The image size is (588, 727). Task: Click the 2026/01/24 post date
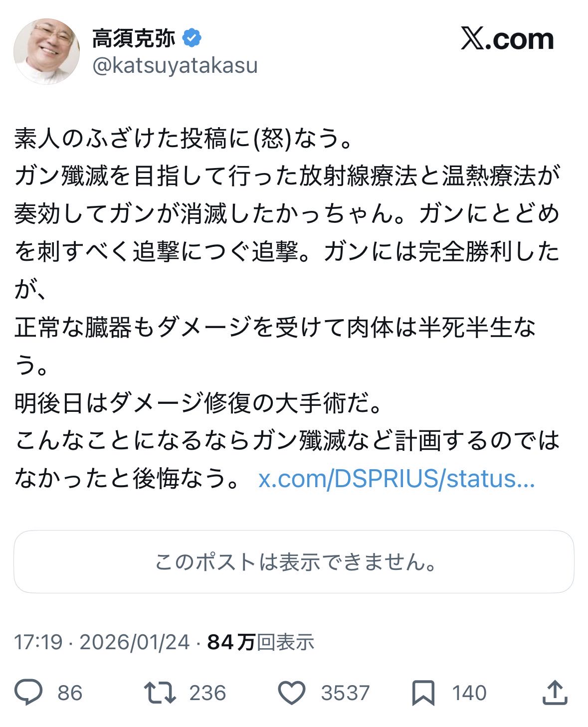tap(135, 642)
